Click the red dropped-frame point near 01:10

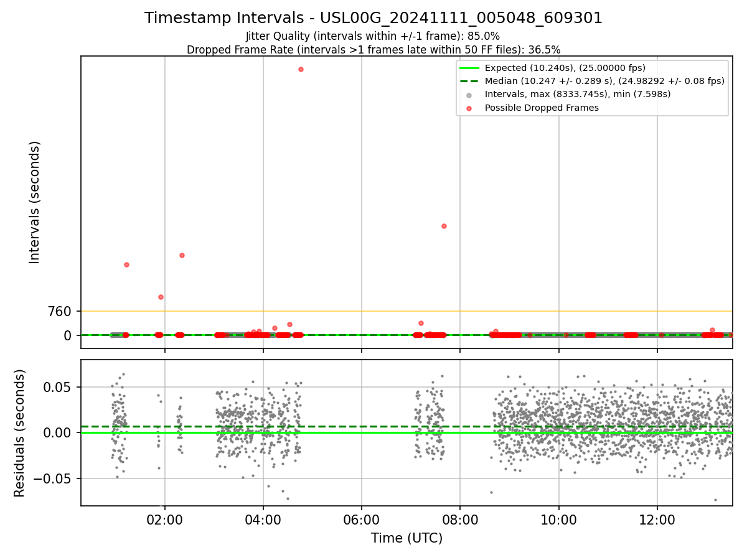click(126, 264)
